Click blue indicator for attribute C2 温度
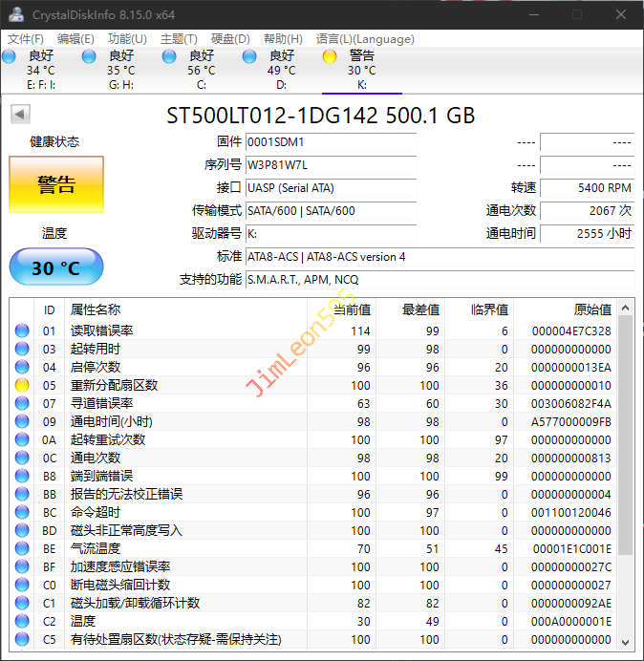Viewport: 644px width, 661px height. [22, 621]
